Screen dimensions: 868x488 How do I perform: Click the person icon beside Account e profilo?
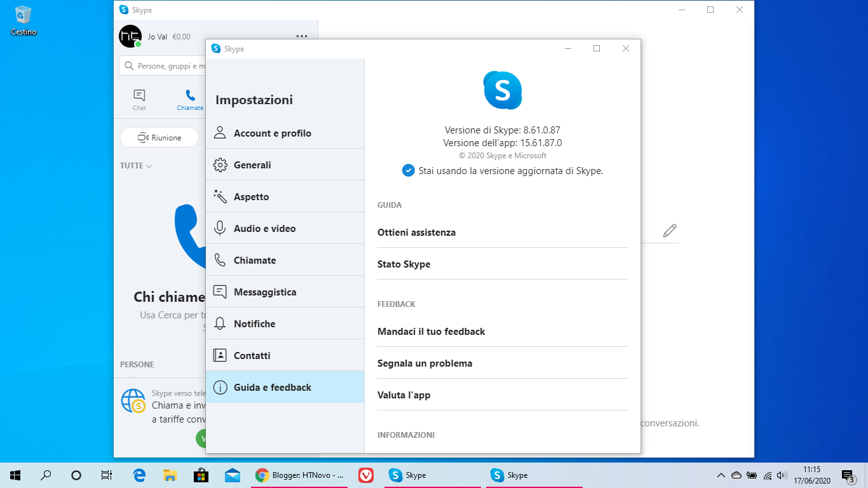point(220,133)
